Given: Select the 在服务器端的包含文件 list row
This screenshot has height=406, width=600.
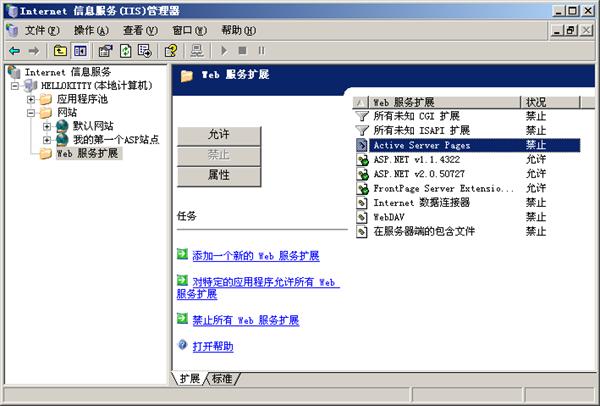Looking at the screenshot, I should [468, 232].
